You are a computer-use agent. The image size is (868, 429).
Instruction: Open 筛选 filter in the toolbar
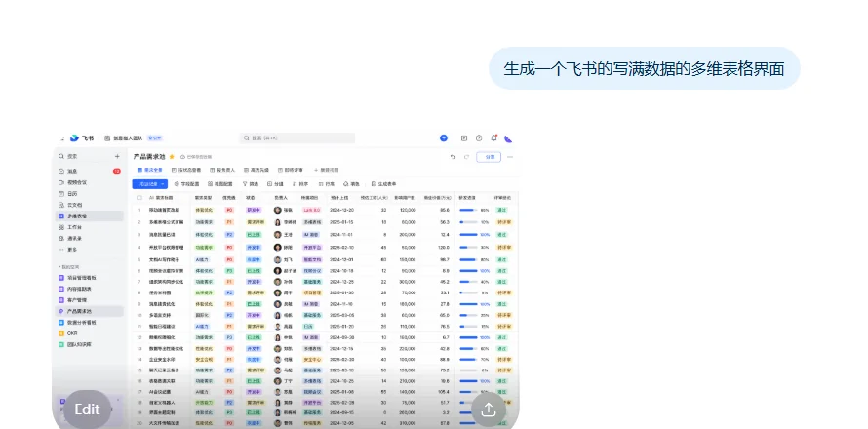point(251,183)
